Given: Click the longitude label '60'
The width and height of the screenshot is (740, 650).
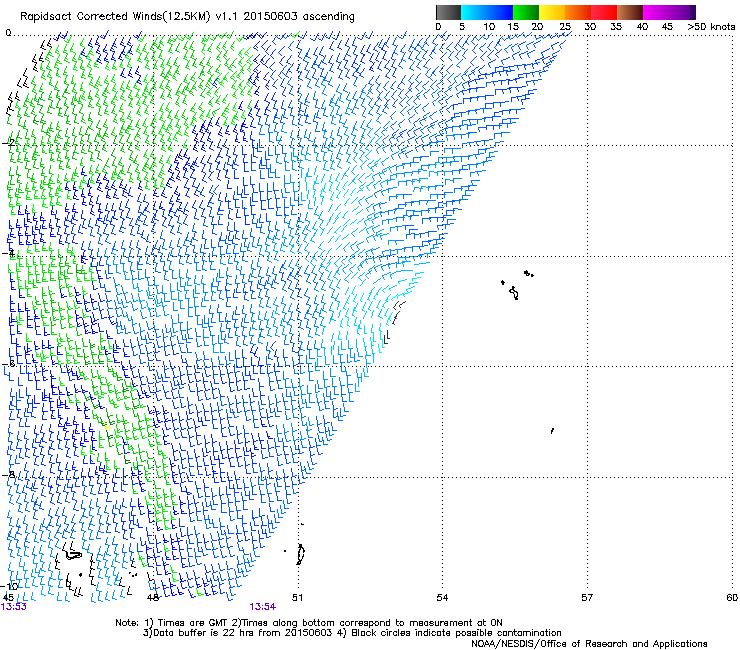Looking at the screenshot, I should tap(732, 598).
